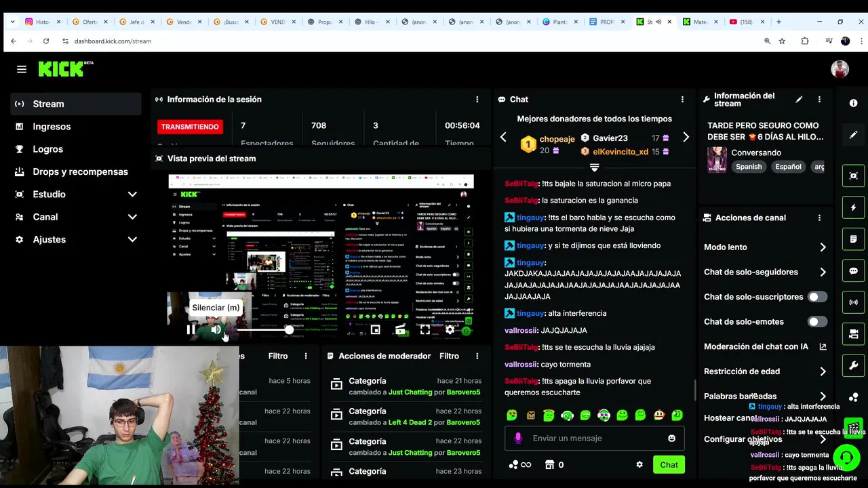Open Moderación del chat con IA link
Screen dimensions: 868x488
[765, 346]
